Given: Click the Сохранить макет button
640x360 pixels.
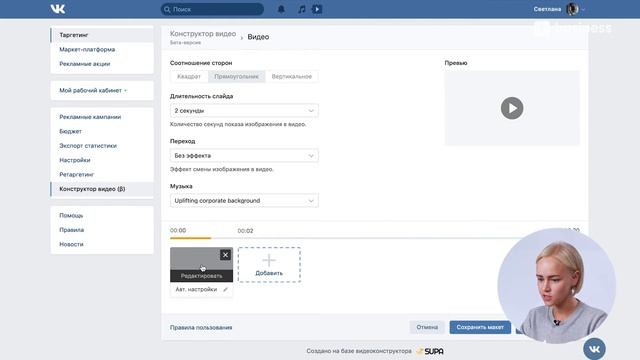Looking at the screenshot, I should point(480,327).
